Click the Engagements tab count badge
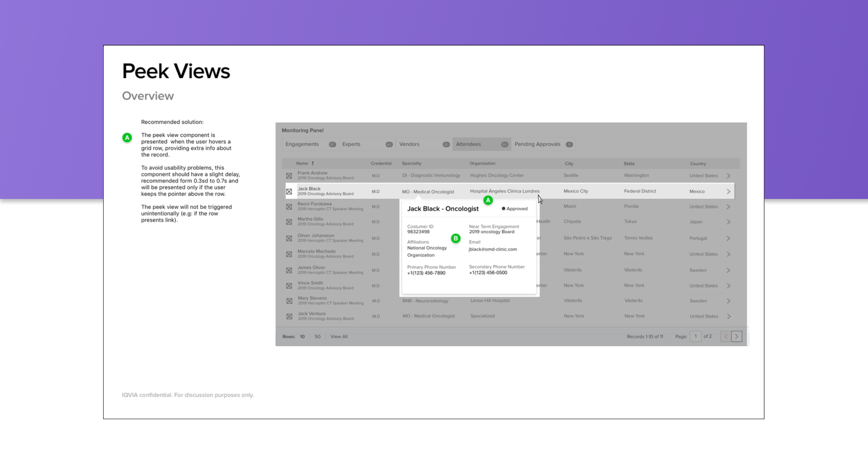This screenshot has width=868, height=464. [x=332, y=144]
